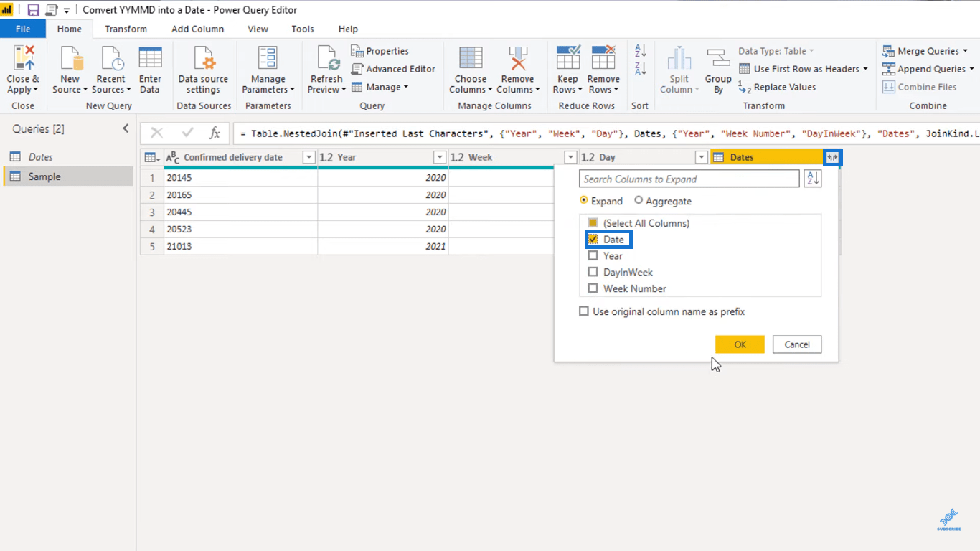Viewport: 980px width, 551px height.
Task: Open the Advanced Editor
Action: (x=393, y=69)
